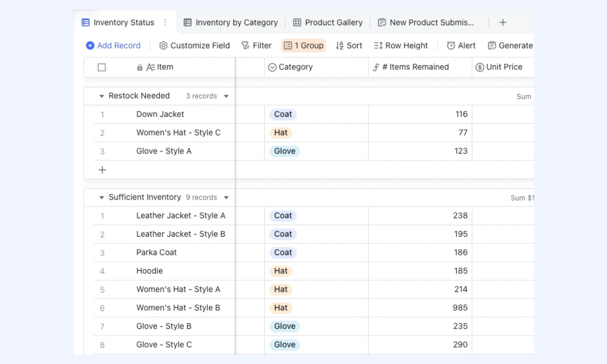
Task: Adjust Row Height setting
Action: pyautogui.click(x=401, y=45)
